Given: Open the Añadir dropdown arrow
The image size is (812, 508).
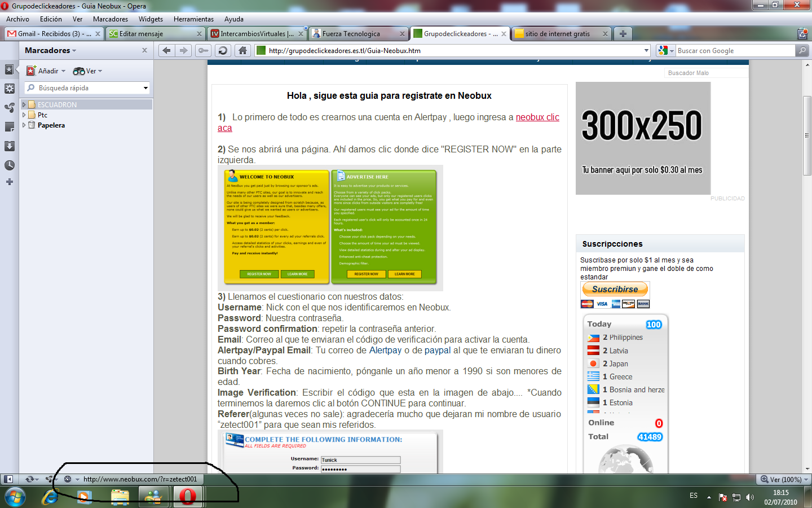Looking at the screenshot, I should click(x=63, y=71).
